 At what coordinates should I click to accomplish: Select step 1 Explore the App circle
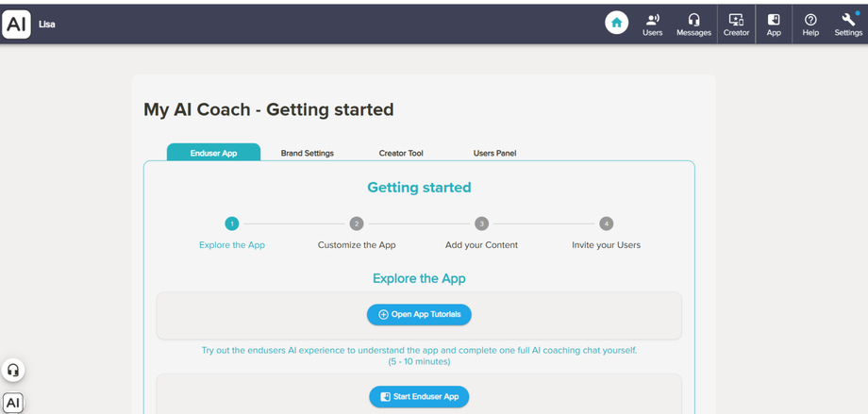click(232, 224)
